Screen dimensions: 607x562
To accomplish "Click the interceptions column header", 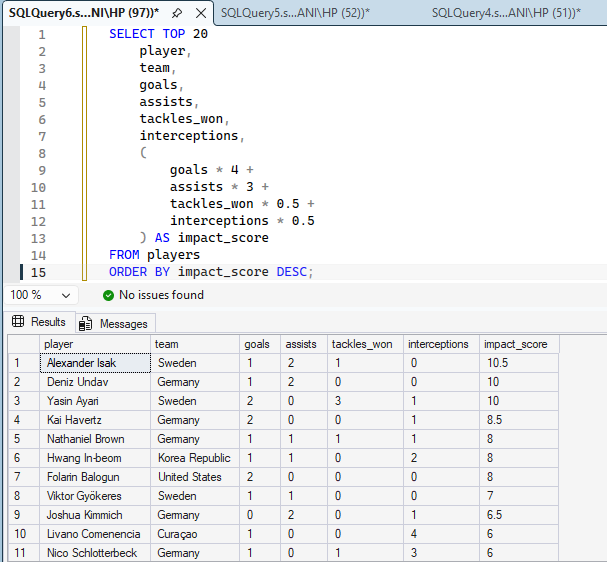I will pos(441,344).
